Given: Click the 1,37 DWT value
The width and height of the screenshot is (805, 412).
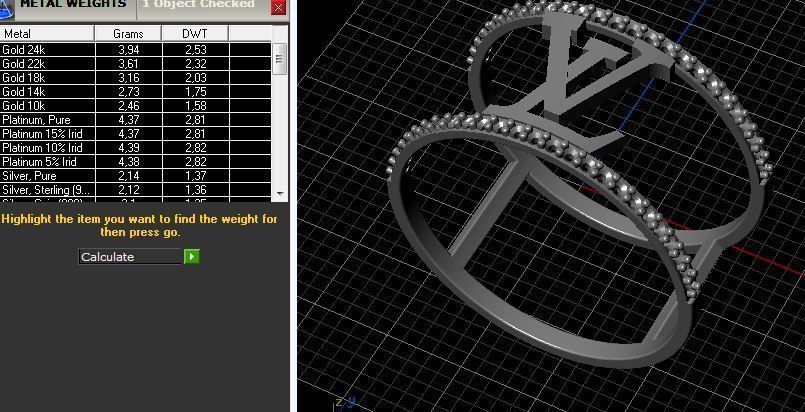Looking at the screenshot, I should (x=195, y=175).
